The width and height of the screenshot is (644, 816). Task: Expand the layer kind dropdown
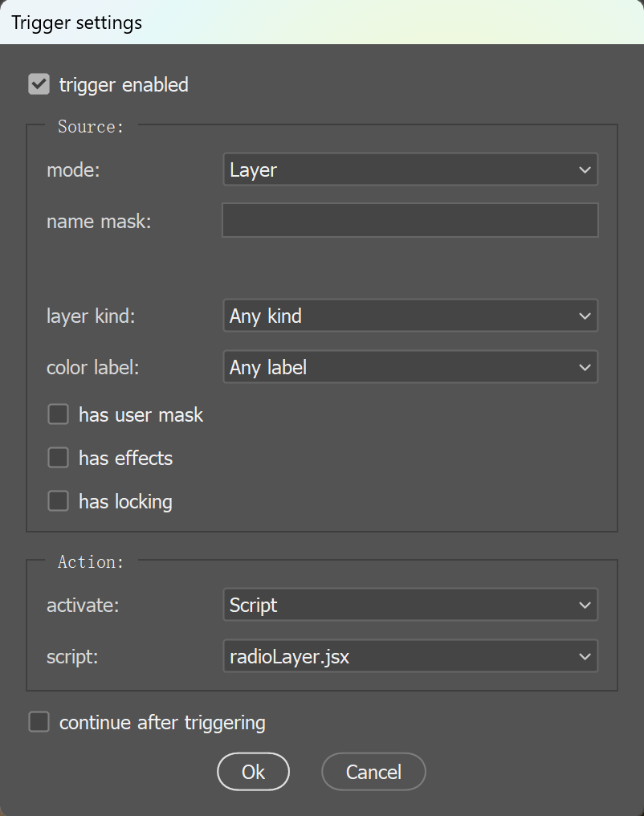(x=410, y=316)
